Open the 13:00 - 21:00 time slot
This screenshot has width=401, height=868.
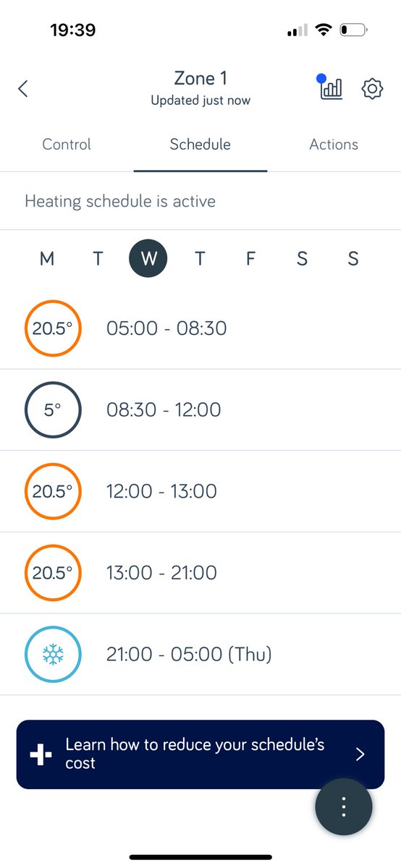tap(200, 574)
